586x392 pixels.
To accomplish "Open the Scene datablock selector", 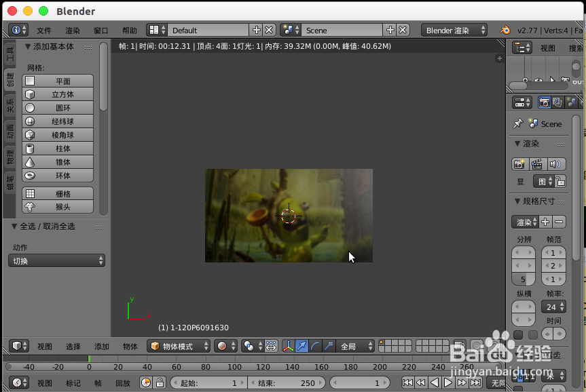I will tap(291, 30).
